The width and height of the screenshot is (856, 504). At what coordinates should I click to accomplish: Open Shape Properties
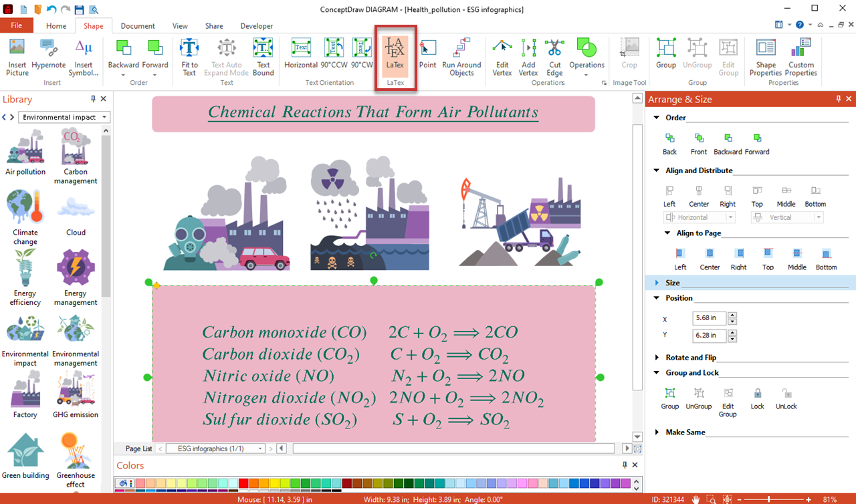pos(766,57)
